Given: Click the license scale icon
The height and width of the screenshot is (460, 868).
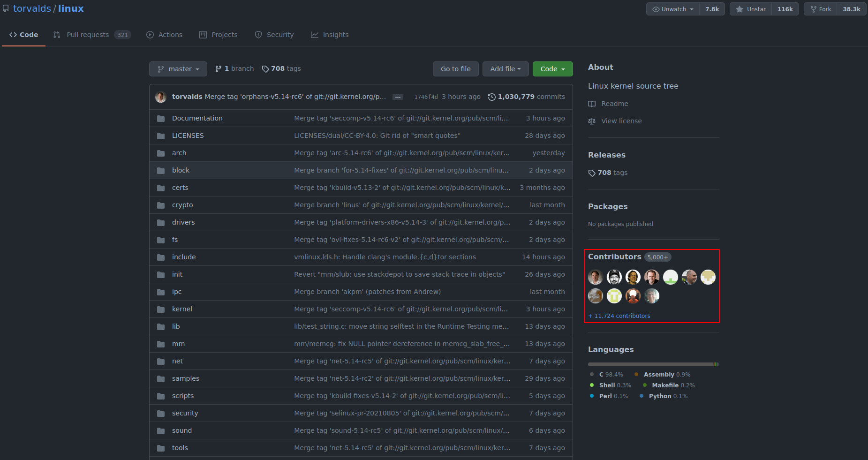Looking at the screenshot, I should [592, 121].
